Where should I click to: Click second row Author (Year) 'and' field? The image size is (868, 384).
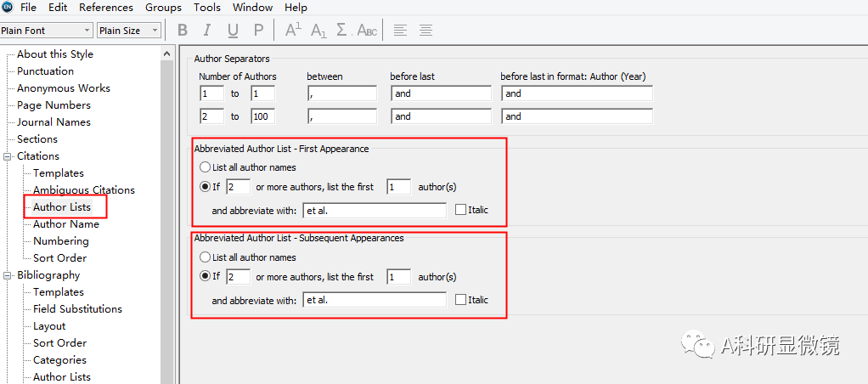coord(577,116)
